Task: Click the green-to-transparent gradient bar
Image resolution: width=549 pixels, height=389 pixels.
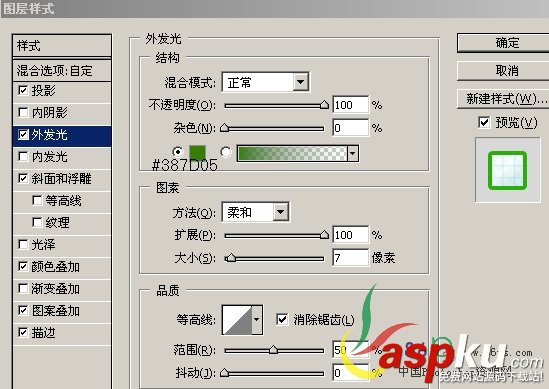Action: tap(292, 153)
